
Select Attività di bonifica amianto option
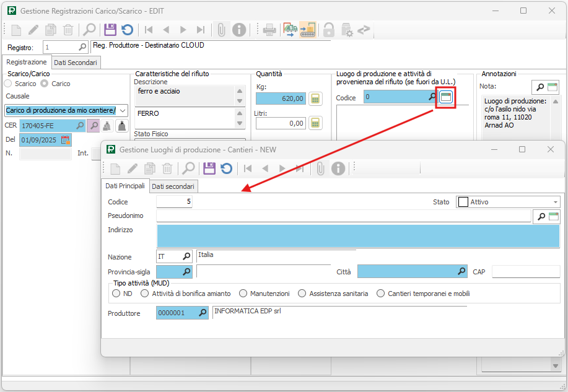click(x=145, y=294)
